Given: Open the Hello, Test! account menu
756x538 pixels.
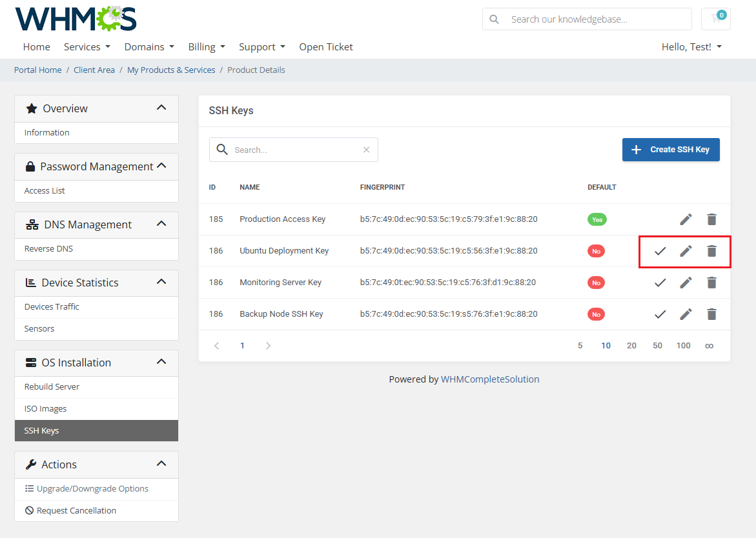Looking at the screenshot, I should 691,46.
